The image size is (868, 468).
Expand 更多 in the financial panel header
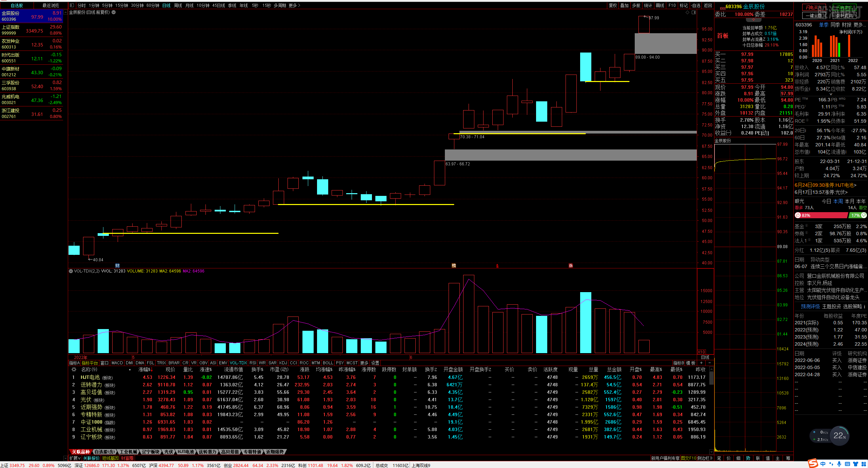[859, 25]
